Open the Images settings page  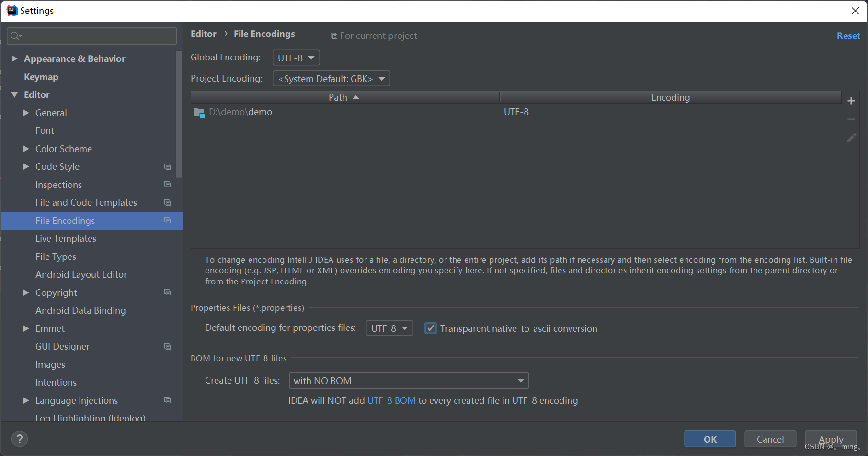[50, 364]
